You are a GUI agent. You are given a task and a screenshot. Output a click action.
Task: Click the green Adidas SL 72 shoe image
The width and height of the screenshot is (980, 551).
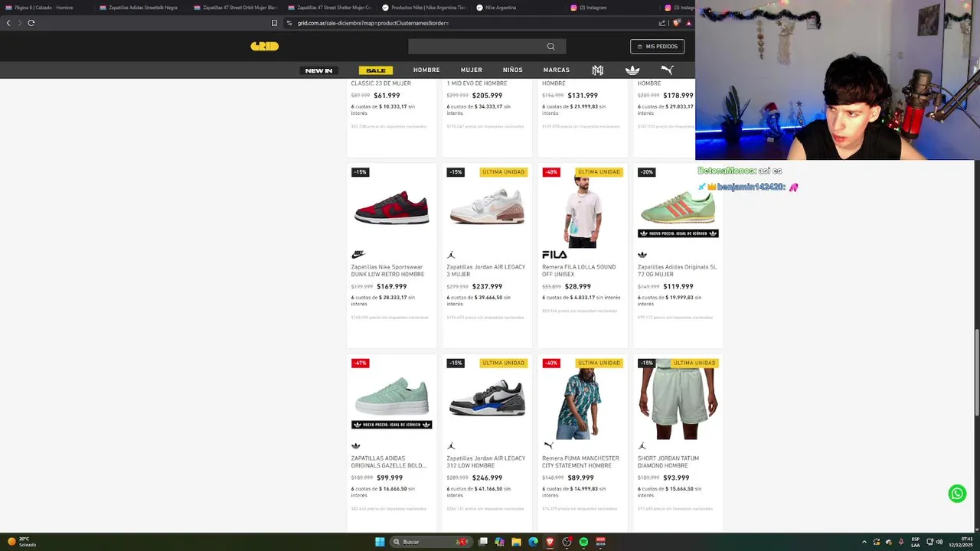click(x=678, y=207)
